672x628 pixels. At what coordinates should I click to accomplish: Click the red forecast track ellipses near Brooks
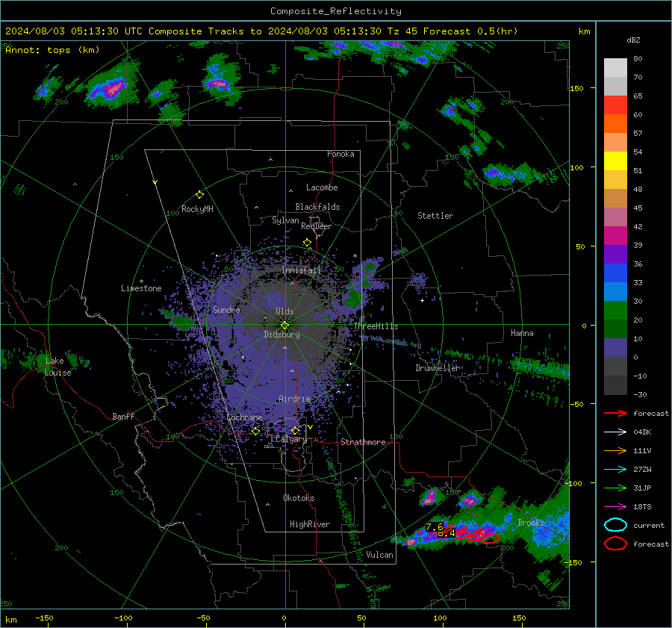click(471, 534)
